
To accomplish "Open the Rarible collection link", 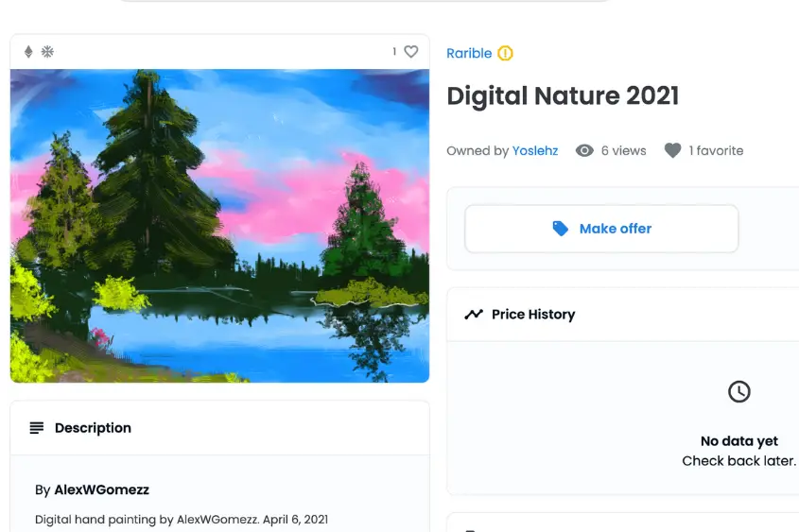I will pos(469,54).
